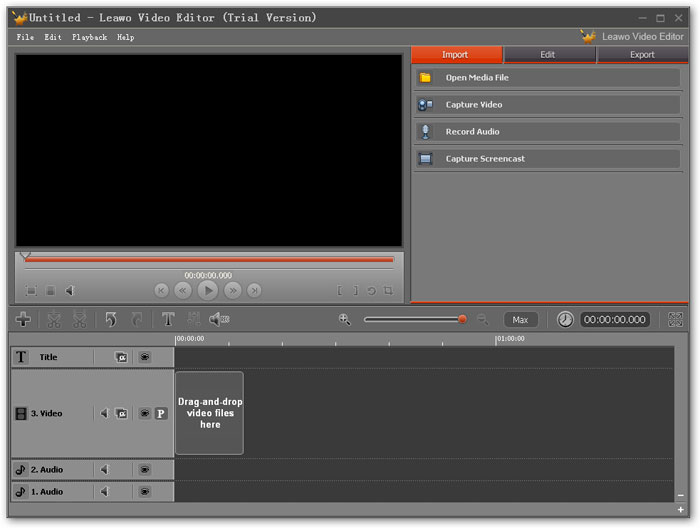700x528 pixels.
Task: Open the Playback menu
Action: 89,37
